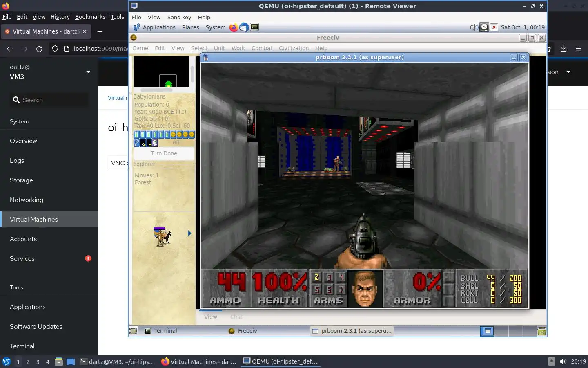This screenshot has height=368, width=588.
Task: Open host desktop application menu icon
Action: point(7,361)
